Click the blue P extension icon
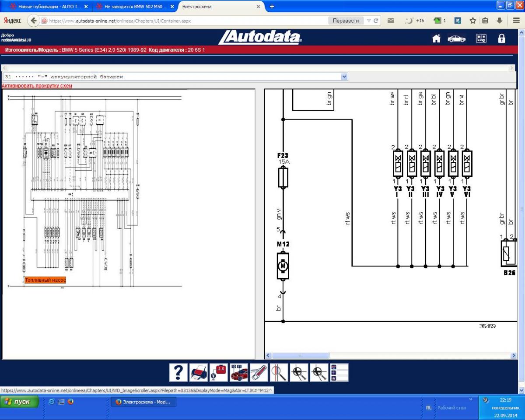This screenshot has height=420, width=525. (458, 21)
